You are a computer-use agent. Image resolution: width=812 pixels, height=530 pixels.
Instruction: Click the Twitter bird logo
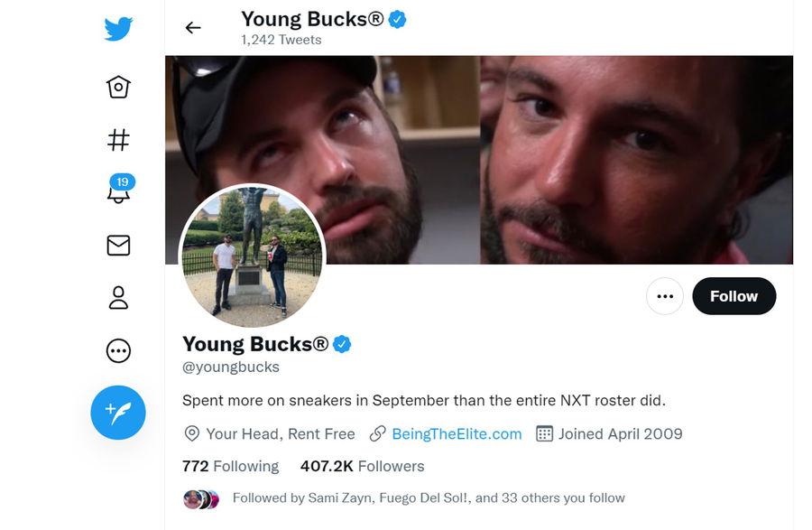point(118,29)
